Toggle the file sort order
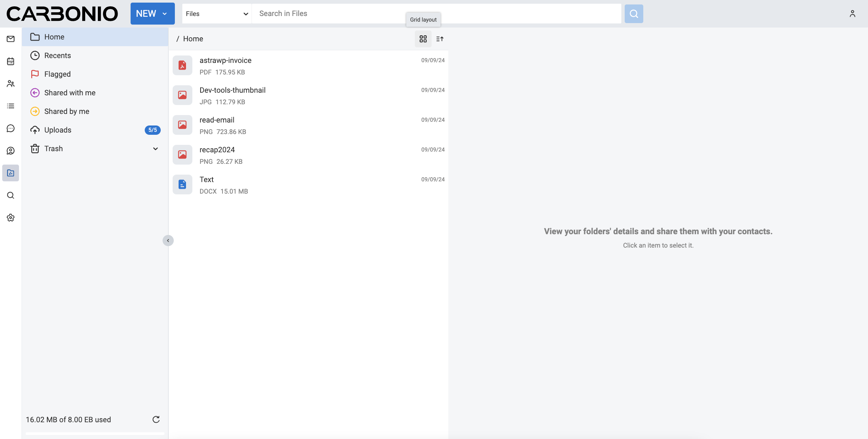 tap(440, 39)
